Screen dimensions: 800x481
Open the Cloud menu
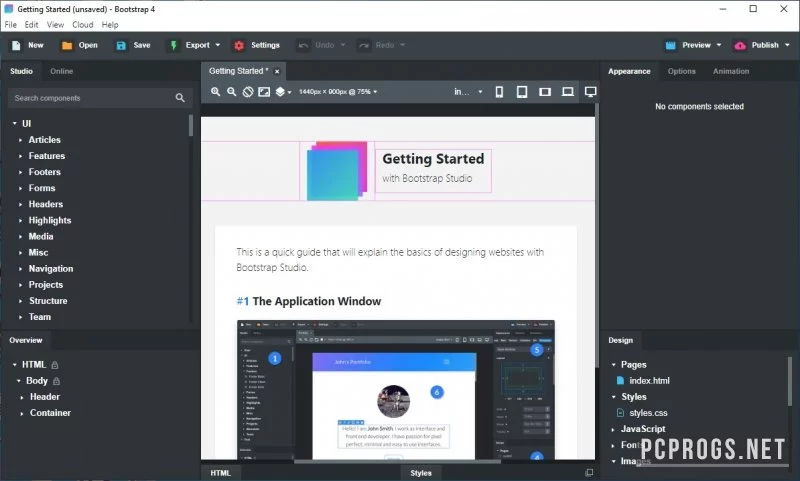[83, 24]
